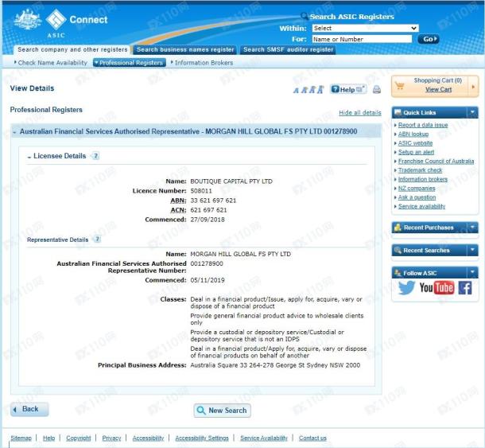Click the Go button
The image size is (485, 448).
(429, 39)
